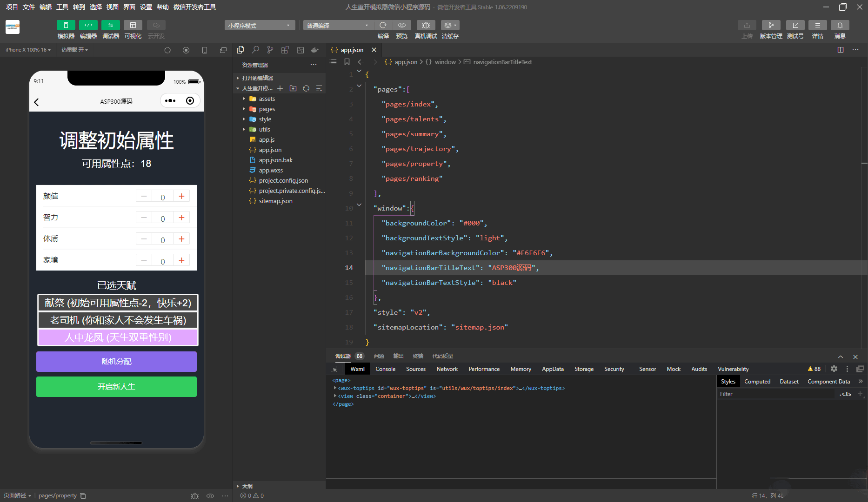The image size is (868, 502).
Task: Click the new file plus icon
Action: coord(280,88)
